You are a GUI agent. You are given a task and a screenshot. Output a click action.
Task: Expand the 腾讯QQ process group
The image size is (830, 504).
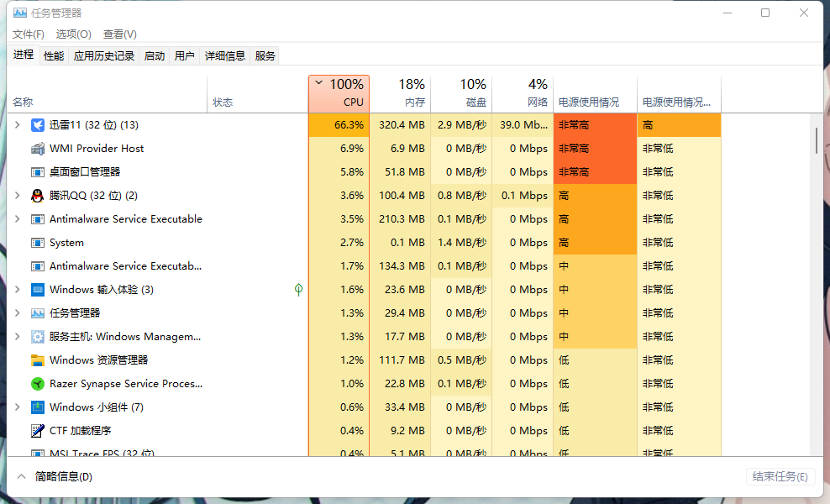click(x=18, y=196)
